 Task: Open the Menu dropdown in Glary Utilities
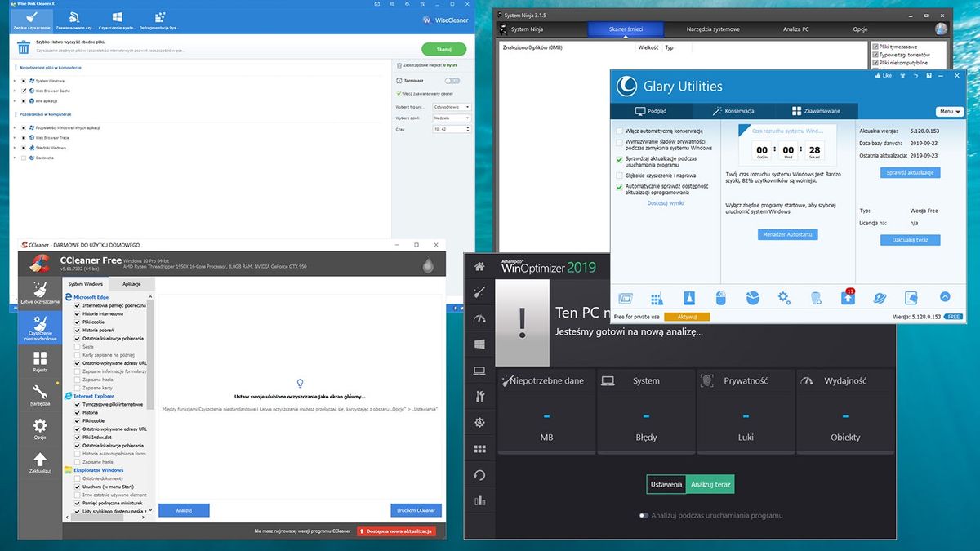(x=950, y=112)
